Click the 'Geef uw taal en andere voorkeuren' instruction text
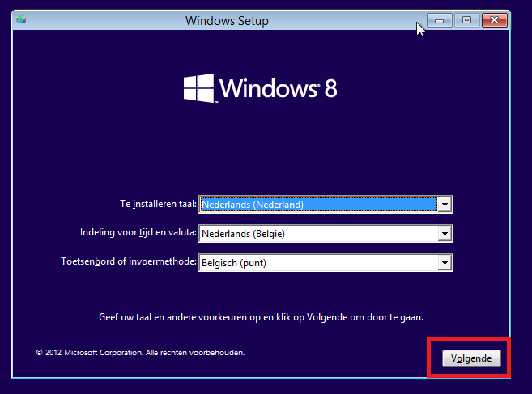The height and width of the screenshot is (394, 532). (261, 317)
